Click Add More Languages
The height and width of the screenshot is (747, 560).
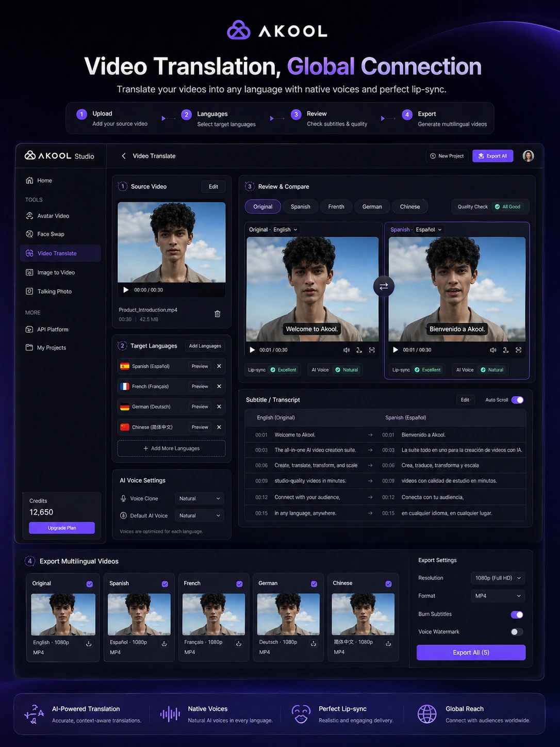171,448
